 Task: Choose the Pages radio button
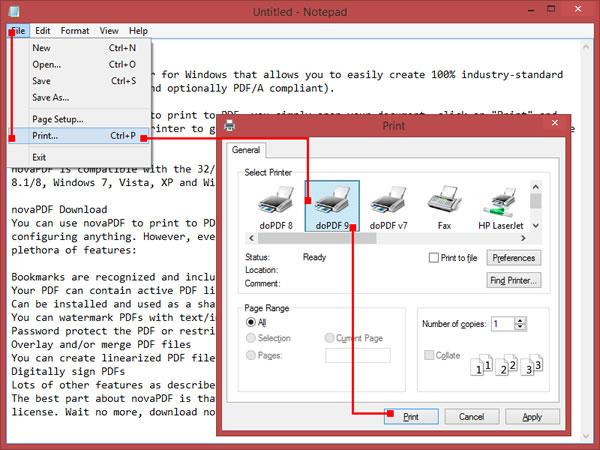click(251, 355)
